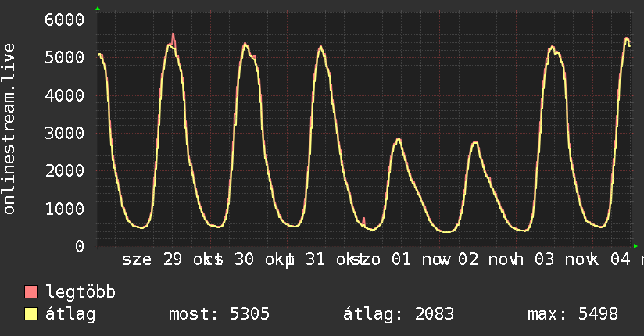
Task: Click the x-axis label sze 29 okt
Action: [172, 259]
